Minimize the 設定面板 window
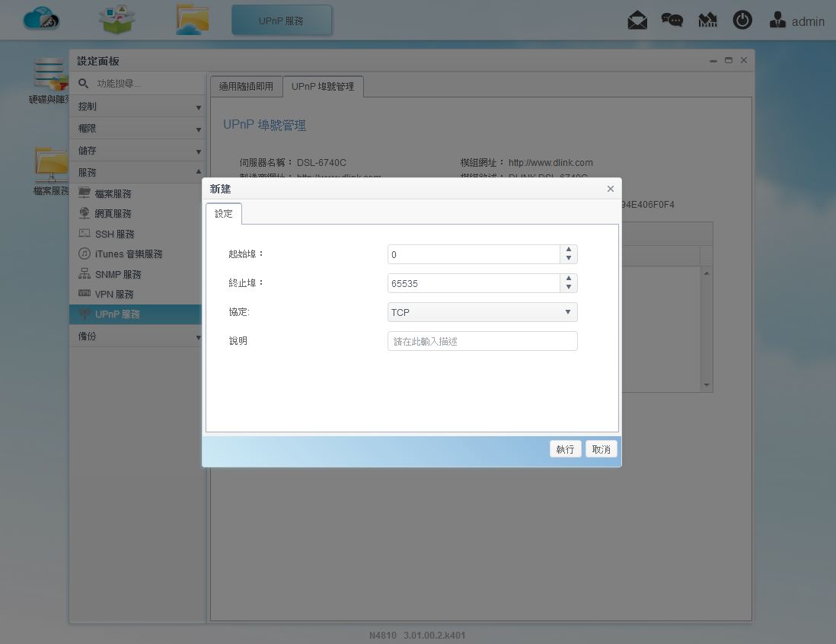The height and width of the screenshot is (644, 836). (713, 61)
